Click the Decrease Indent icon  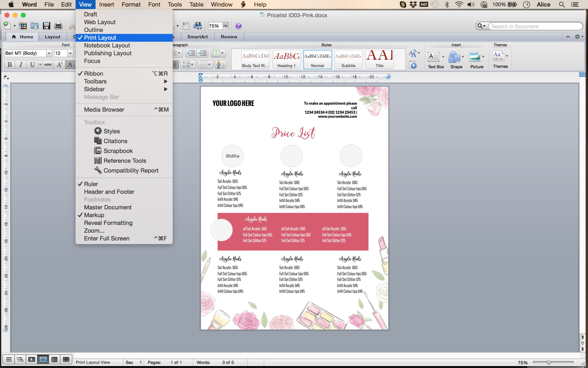coord(191,53)
